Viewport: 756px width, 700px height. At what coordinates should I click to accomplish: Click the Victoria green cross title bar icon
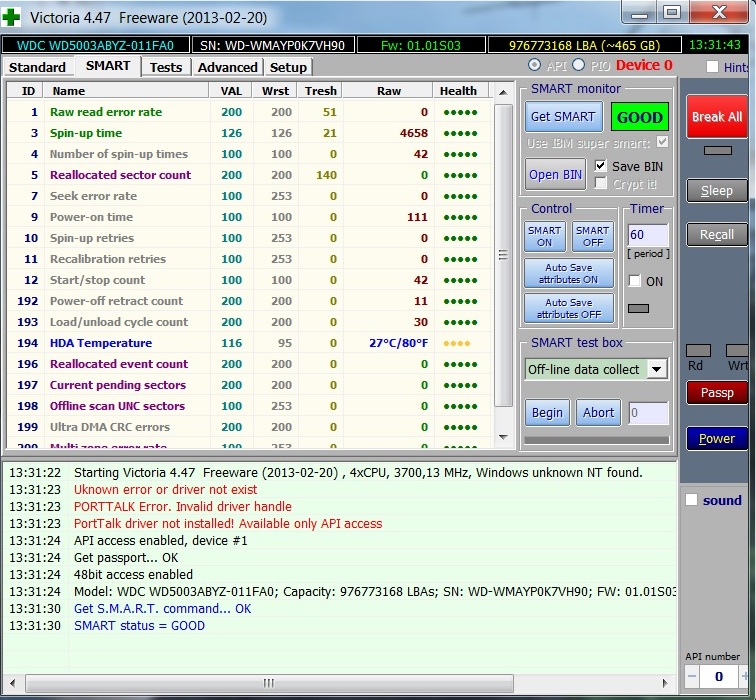click(13, 16)
